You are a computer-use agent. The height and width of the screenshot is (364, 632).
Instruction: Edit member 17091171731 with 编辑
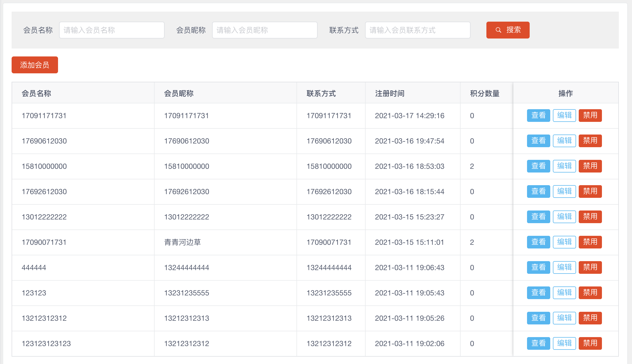(564, 116)
